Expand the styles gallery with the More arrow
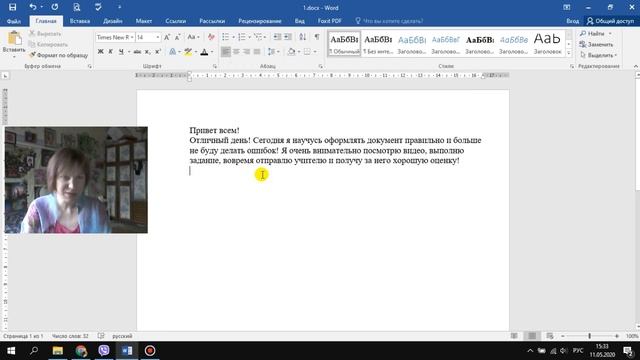The image size is (640, 360). (569, 53)
